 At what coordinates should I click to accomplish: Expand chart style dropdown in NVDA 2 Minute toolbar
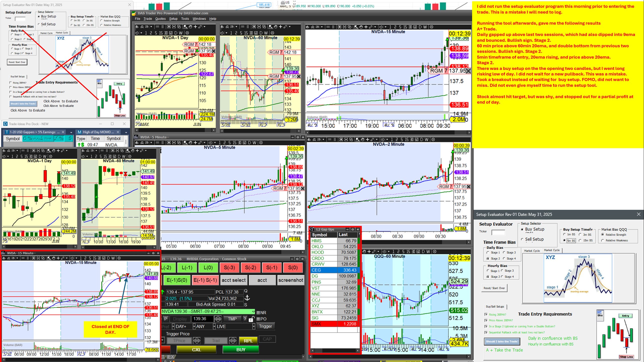[323, 139]
